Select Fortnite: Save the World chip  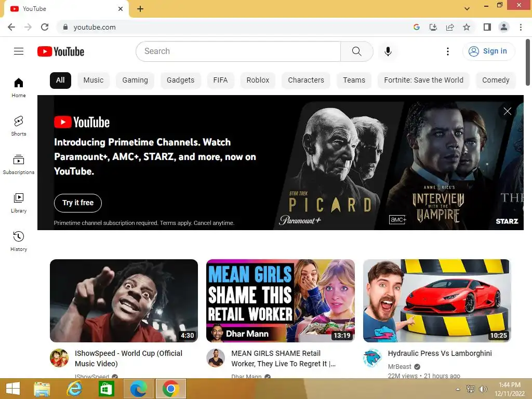coord(423,81)
